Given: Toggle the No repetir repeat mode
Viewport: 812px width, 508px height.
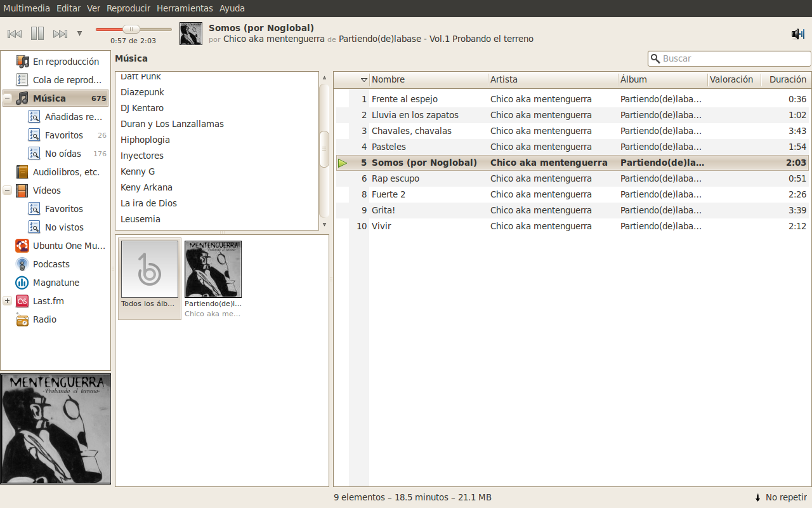Looking at the screenshot, I should point(780,497).
